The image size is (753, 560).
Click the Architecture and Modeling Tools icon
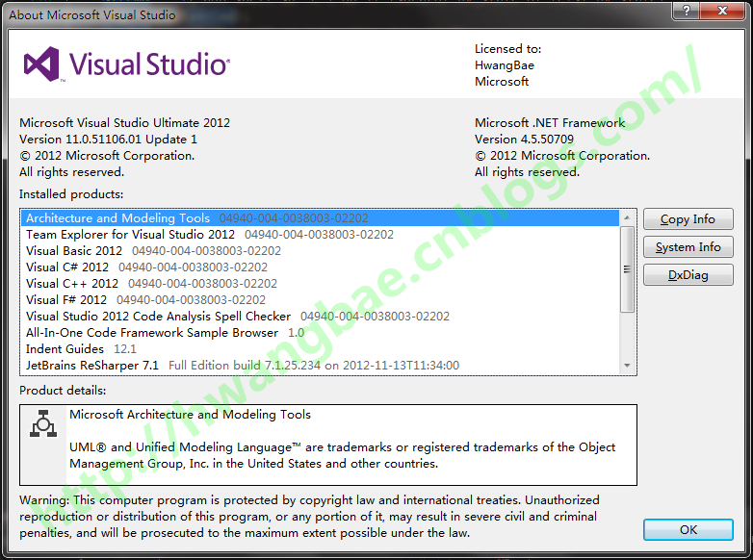click(43, 423)
